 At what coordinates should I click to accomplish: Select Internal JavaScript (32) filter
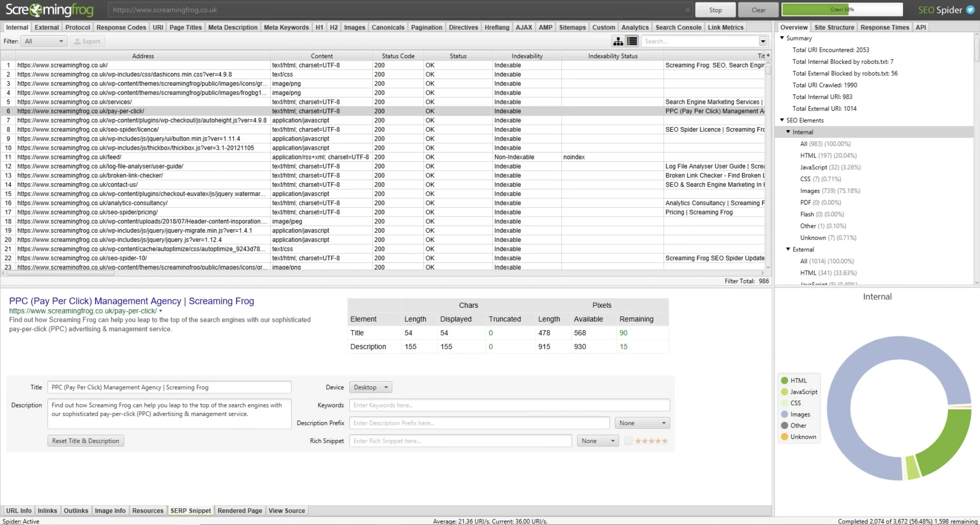coord(830,167)
